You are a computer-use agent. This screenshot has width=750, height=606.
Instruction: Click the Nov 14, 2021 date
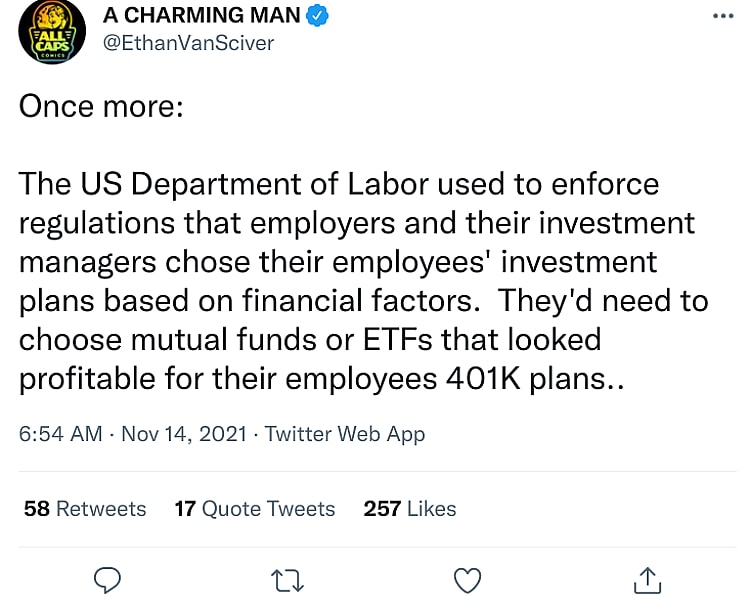coord(185,434)
